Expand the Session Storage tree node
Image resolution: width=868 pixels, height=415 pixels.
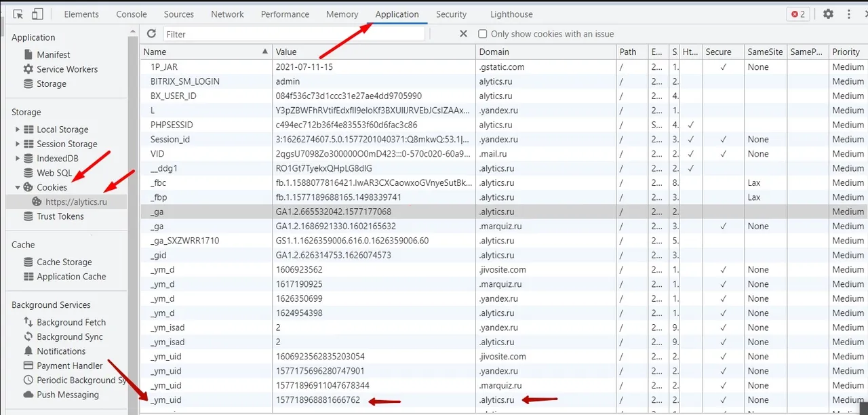(x=18, y=144)
